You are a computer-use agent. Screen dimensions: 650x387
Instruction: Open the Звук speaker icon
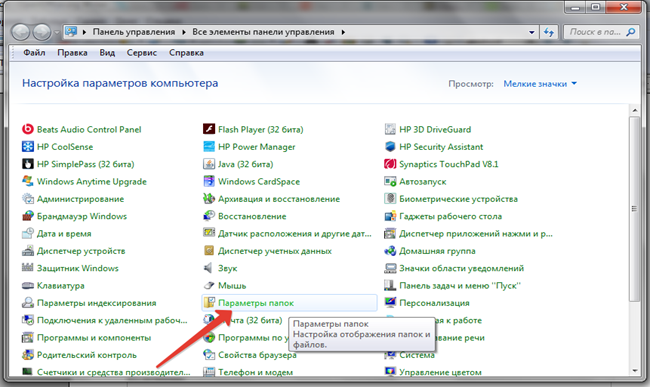pos(209,268)
